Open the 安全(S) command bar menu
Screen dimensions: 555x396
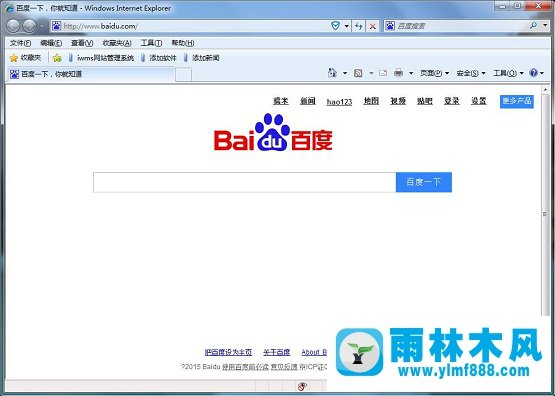[x=471, y=73]
